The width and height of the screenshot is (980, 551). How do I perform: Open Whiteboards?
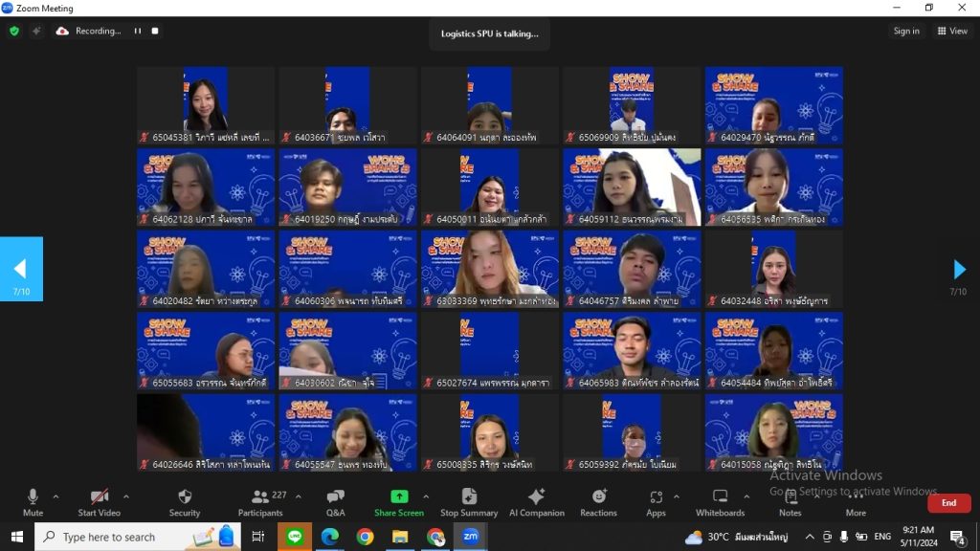point(720,503)
